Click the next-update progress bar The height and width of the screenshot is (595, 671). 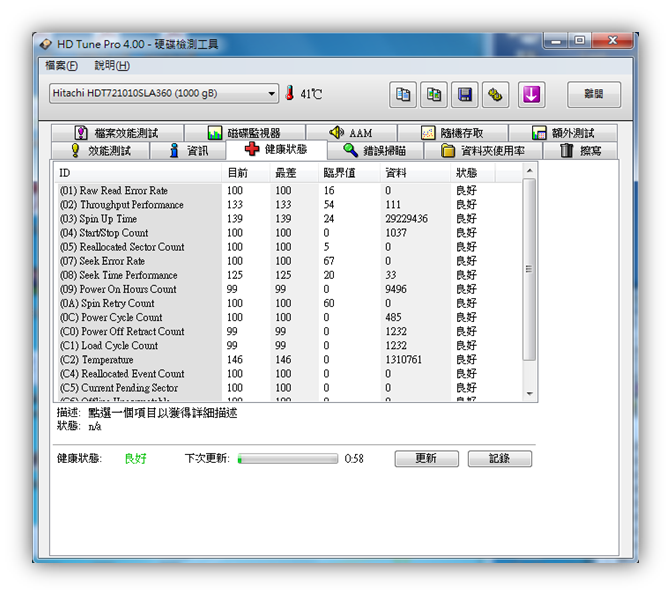287,459
